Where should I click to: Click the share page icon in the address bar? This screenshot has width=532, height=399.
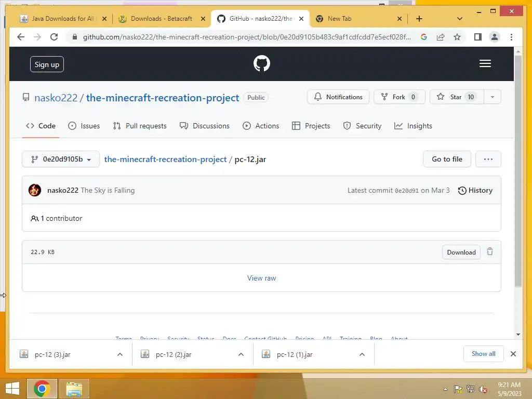[x=441, y=37]
